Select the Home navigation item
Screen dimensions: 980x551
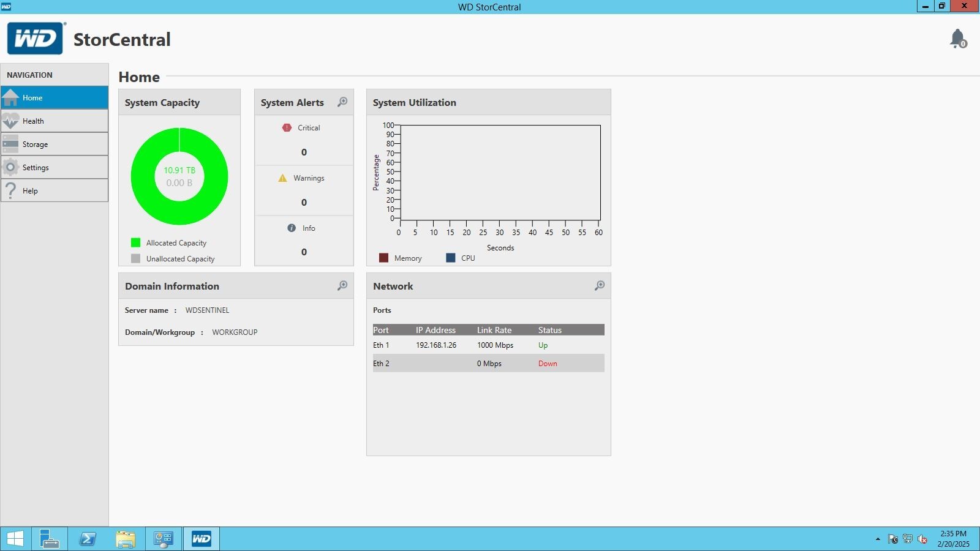tap(55, 98)
